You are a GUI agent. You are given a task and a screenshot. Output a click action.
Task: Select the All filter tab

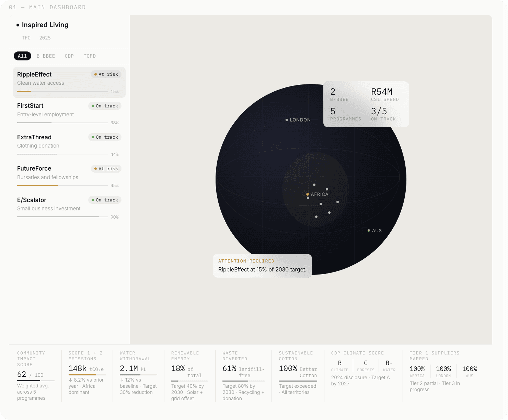point(22,56)
